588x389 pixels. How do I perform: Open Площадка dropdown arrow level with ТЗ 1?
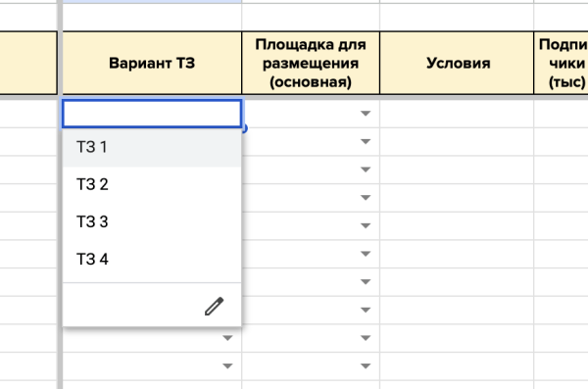click(x=366, y=141)
